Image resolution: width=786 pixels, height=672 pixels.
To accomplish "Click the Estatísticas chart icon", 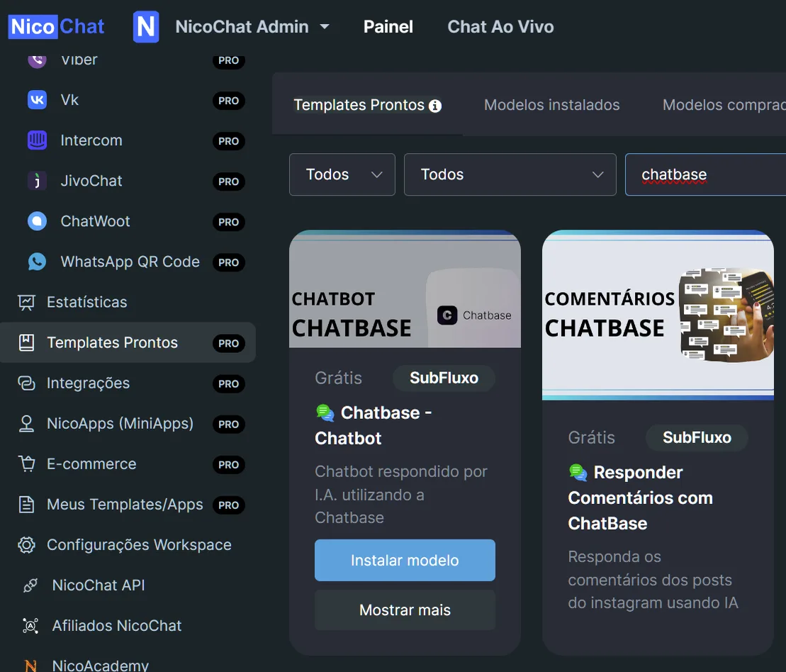I will click(x=26, y=303).
